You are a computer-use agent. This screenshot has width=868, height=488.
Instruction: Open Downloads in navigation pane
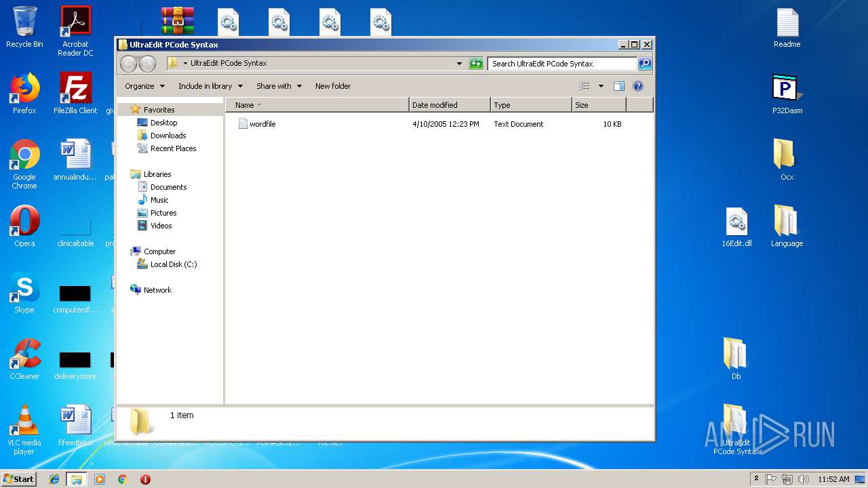(x=161, y=136)
